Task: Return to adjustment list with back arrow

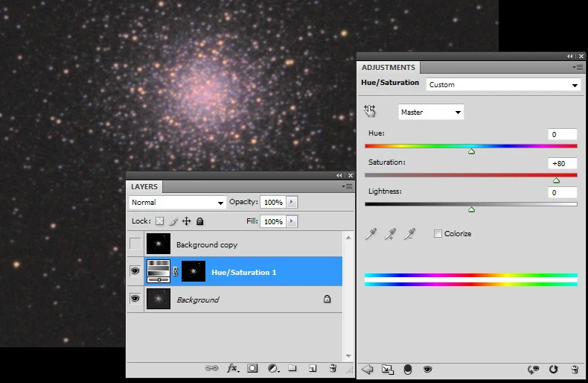Action: click(367, 369)
